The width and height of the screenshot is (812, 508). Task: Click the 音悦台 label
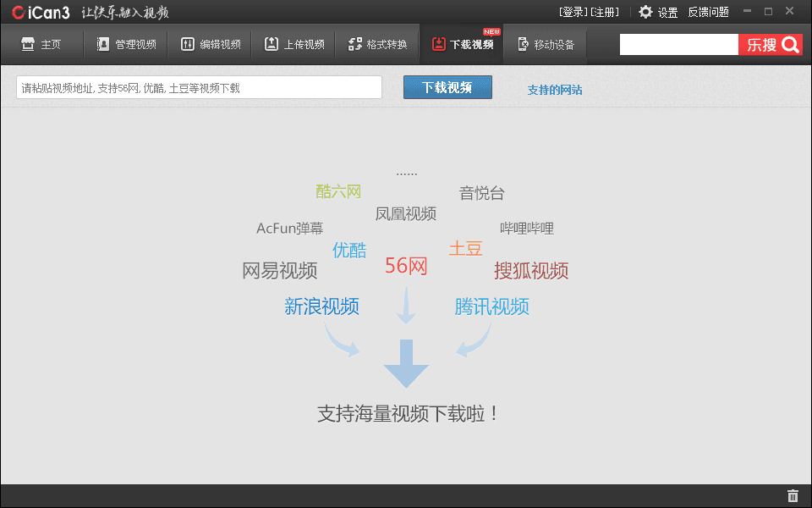click(x=481, y=193)
